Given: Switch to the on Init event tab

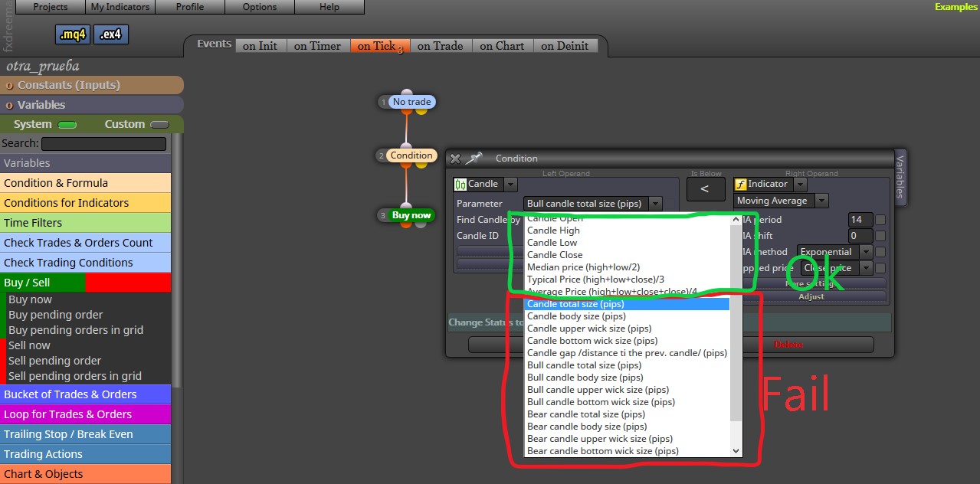Looking at the screenshot, I should [261, 46].
